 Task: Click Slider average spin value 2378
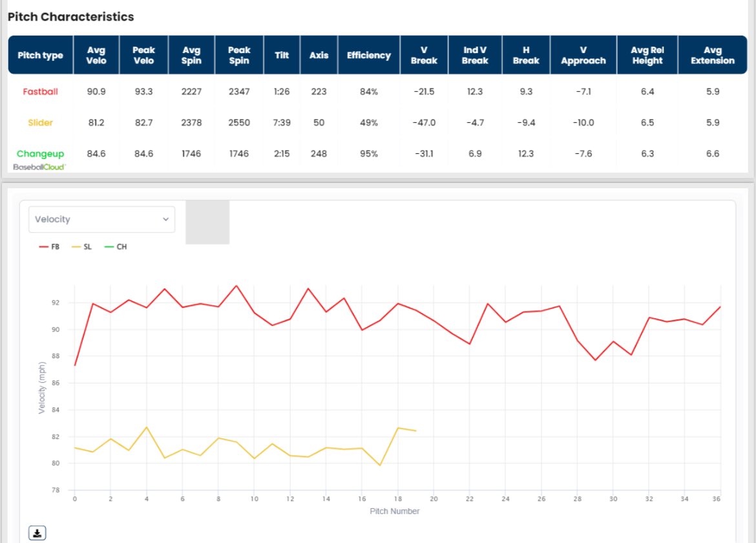[x=191, y=122]
